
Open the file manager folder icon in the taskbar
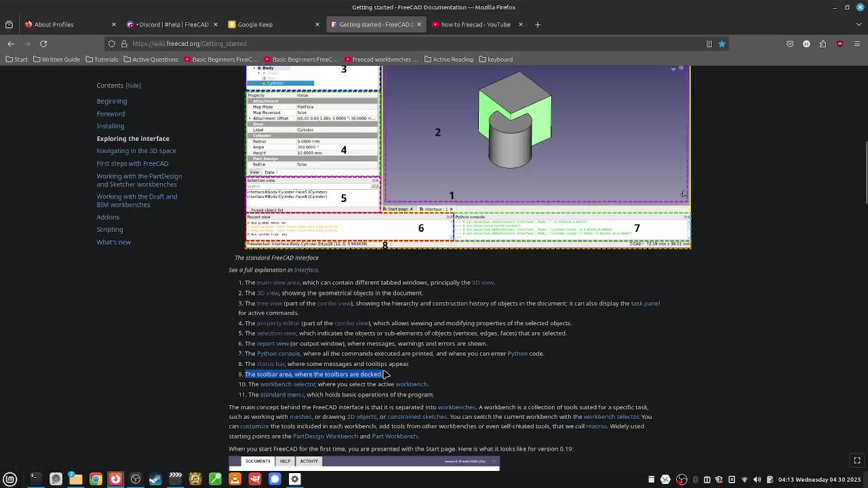[75, 479]
